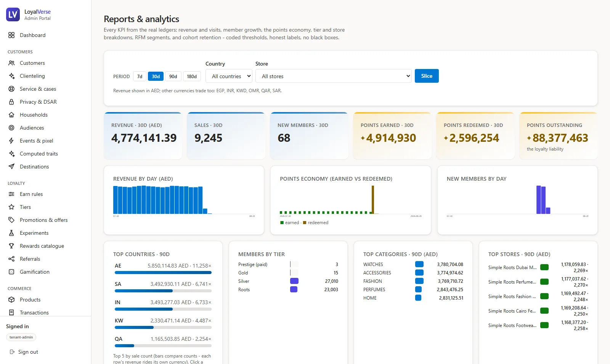
Task: Click the Experiments flask icon
Action: pyautogui.click(x=11, y=233)
